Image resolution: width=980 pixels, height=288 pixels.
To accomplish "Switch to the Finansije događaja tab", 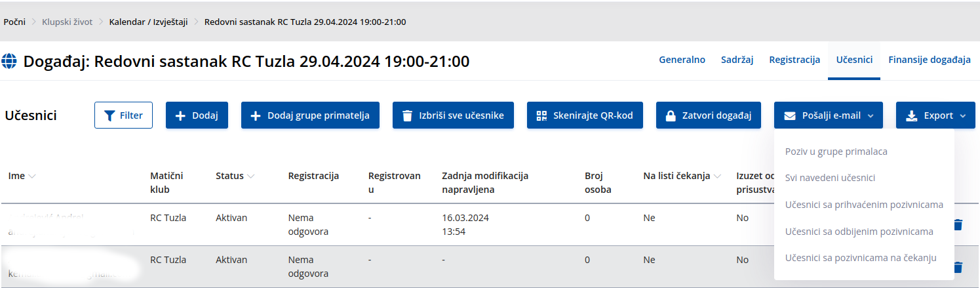I will point(929,60).
